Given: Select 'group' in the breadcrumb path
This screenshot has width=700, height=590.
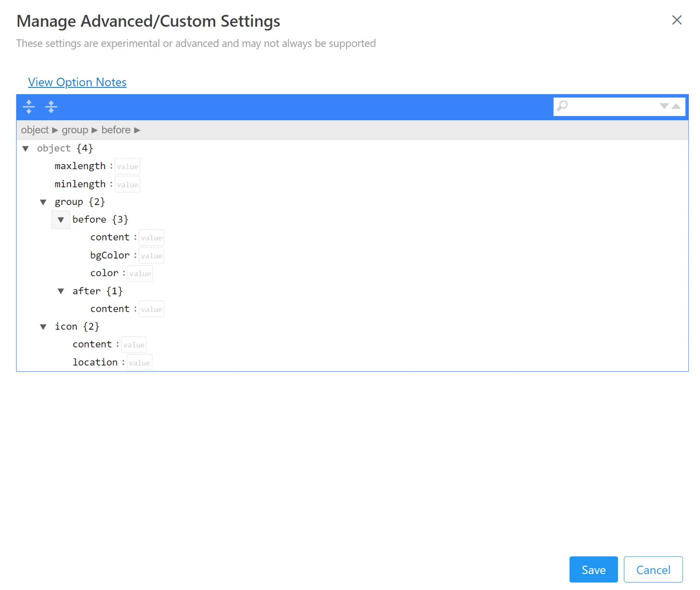Looking at the screenshot, I should pyautogui.click(x=75, y=130).
